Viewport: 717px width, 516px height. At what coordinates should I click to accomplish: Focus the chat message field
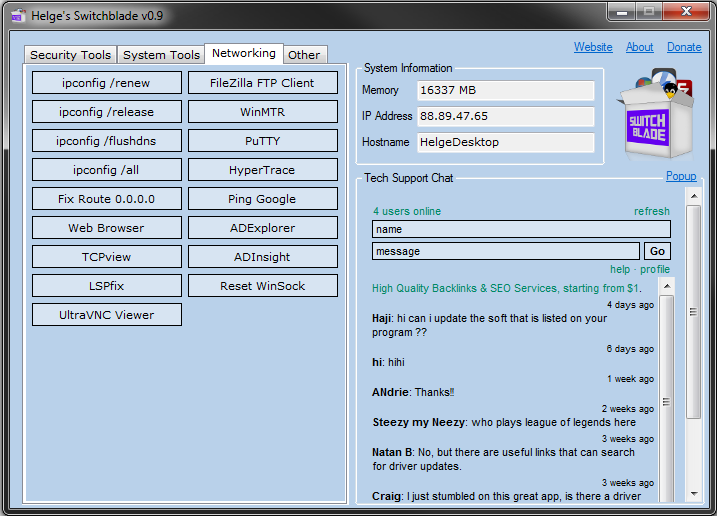point(506,251)
